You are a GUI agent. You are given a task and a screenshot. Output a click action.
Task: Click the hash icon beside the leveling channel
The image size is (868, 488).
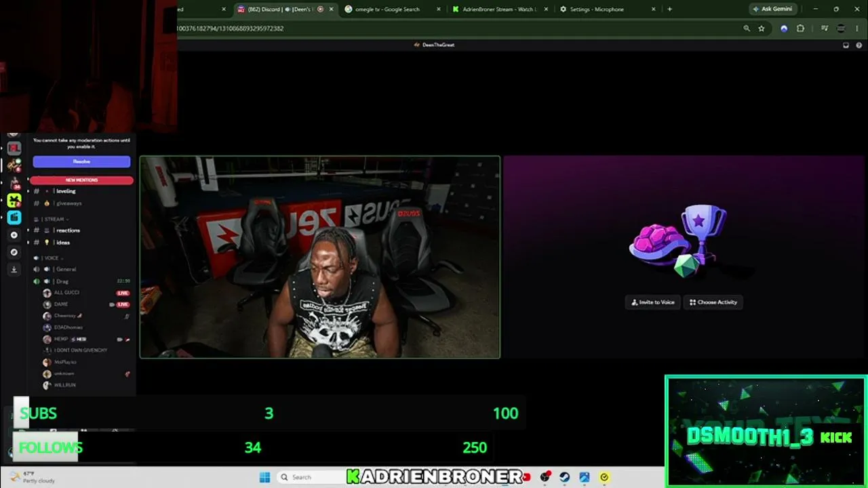pyautogui.click(x=37, y=191)
